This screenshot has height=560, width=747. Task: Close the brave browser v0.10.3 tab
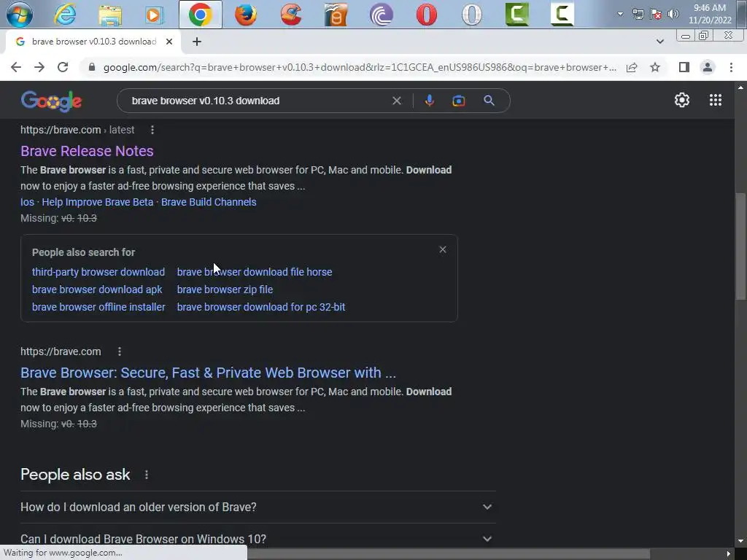169,42
